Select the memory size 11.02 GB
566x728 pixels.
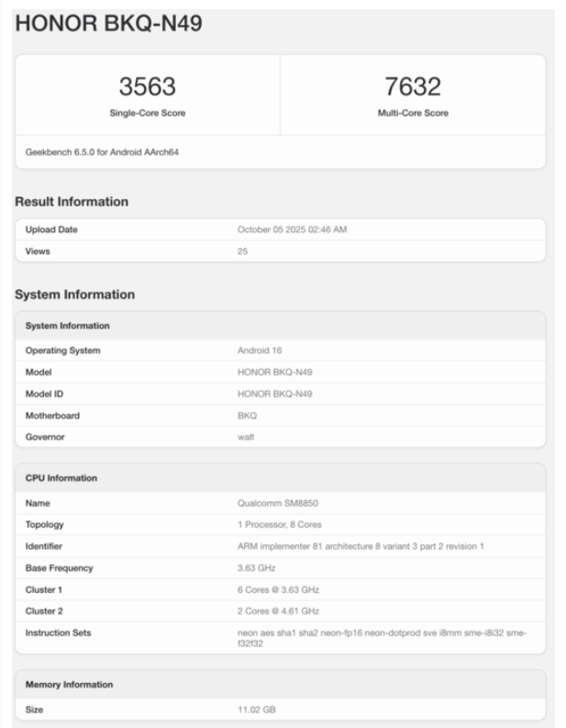pyautogui.click(x=257, y=710)
